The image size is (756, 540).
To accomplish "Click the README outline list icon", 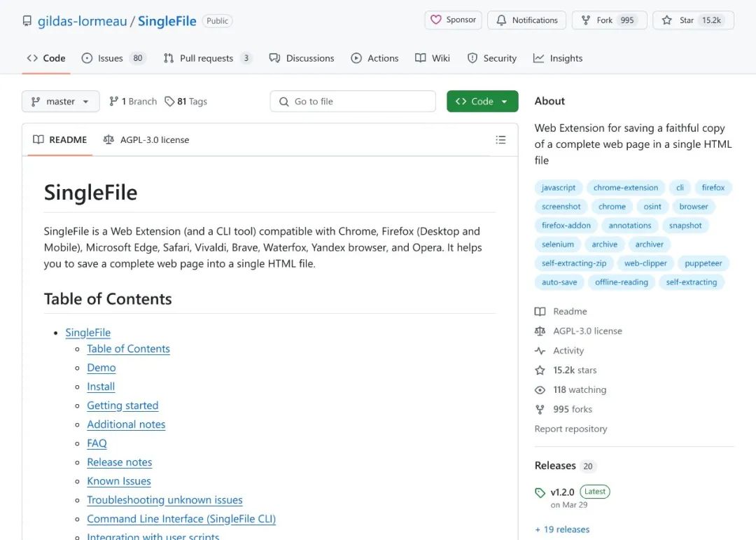I will 500,140.
